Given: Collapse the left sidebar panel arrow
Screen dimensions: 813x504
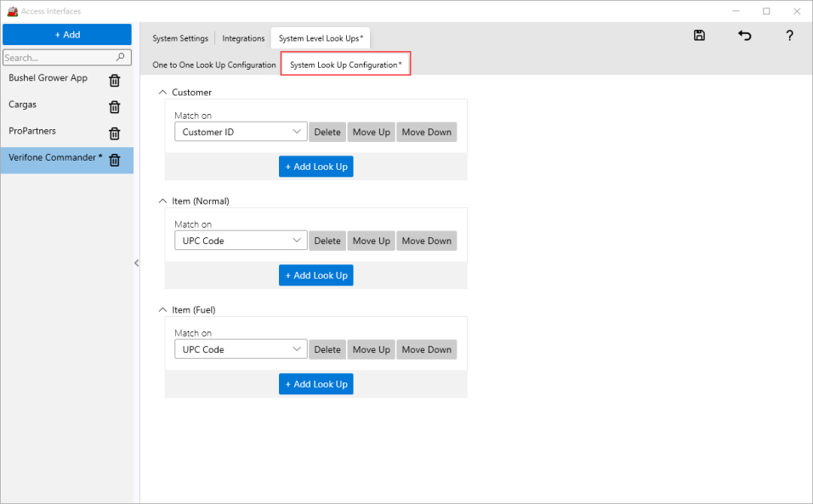Looking at the screenshot, I should (136, 263).
